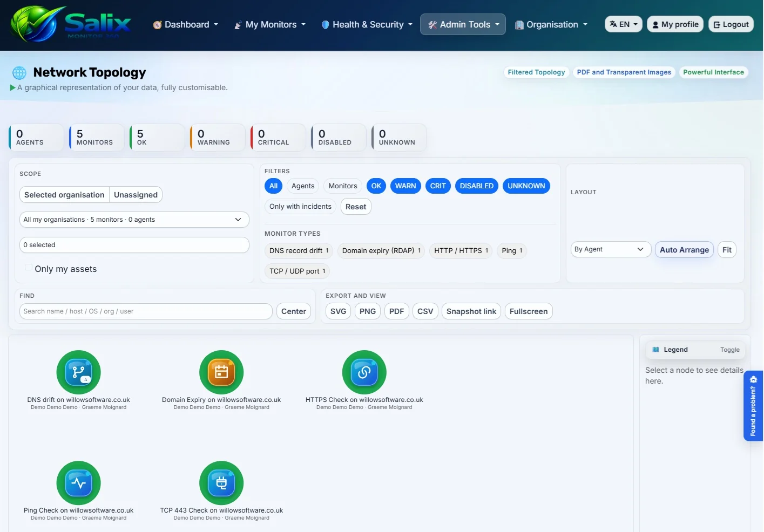Export topology as PDF
The image size is (764, 532).
(397, 311)
